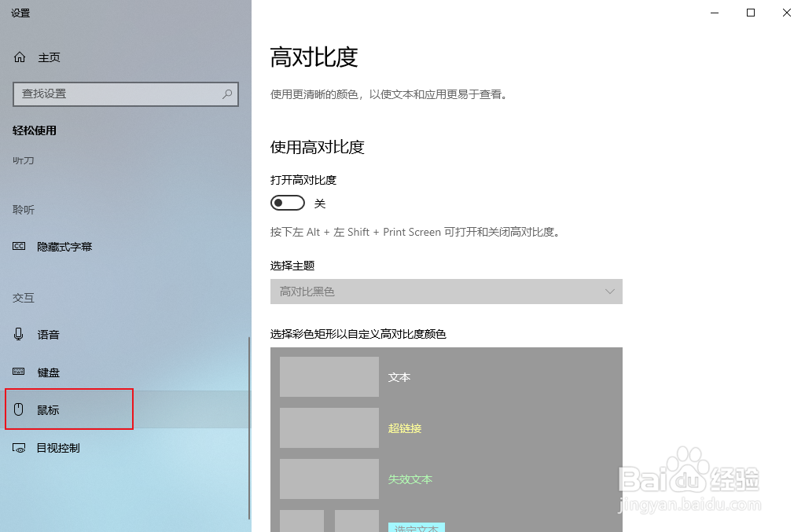Choose the 失效文本 color rectangle

tap(329, 479)
